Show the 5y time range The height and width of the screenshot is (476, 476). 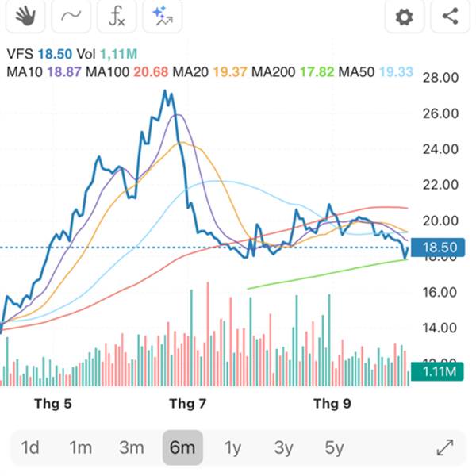[334, 447]
